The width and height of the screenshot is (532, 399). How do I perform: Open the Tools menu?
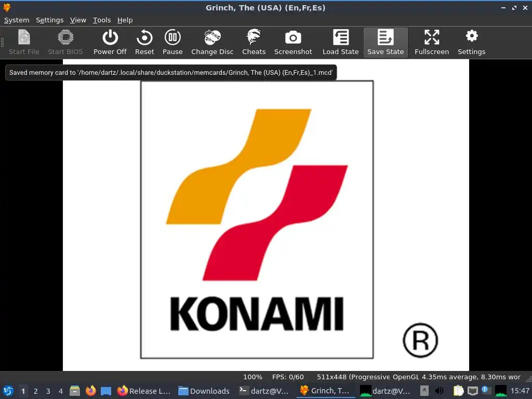(x=102, y=20)
